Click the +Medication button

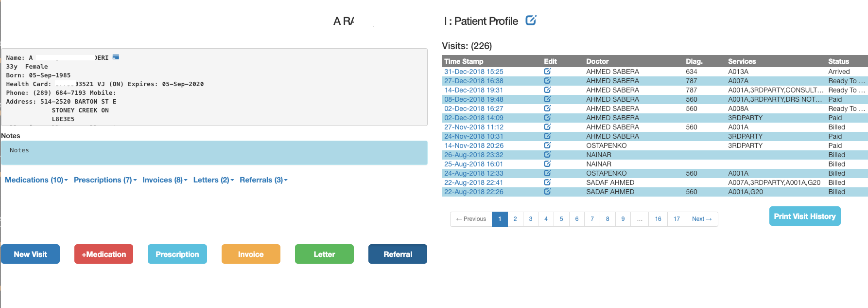tap(104, 254)
